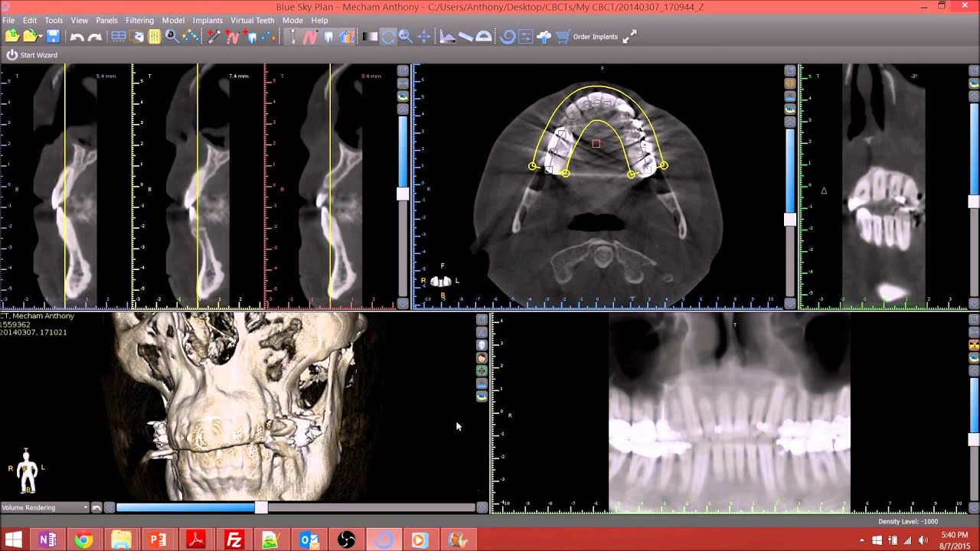Click the axial view vertical slider handle

pos(790,220)
